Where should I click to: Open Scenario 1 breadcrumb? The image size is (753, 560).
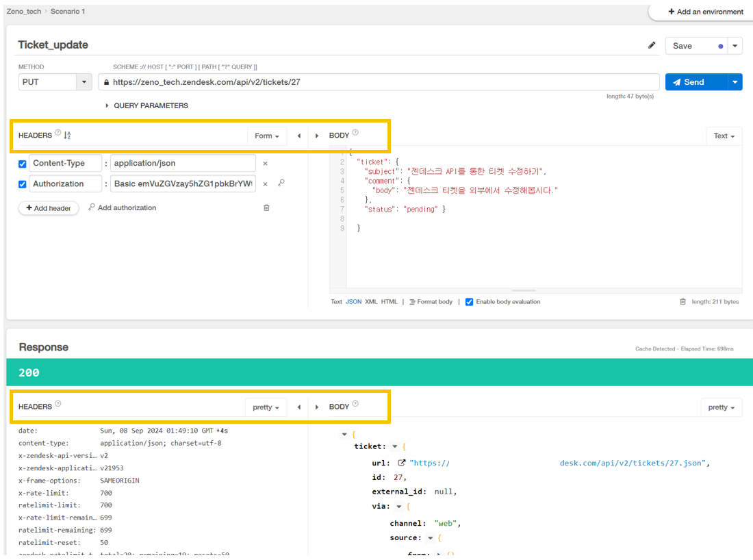point(68,11)
